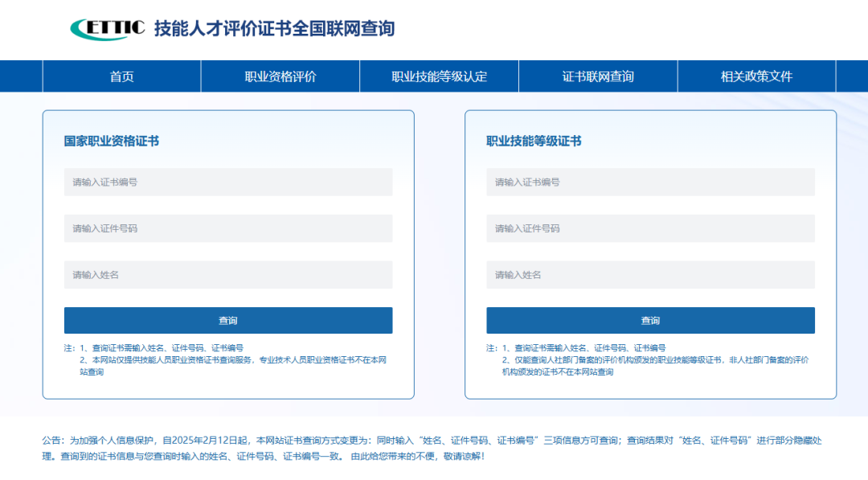Click the 公告 announcement text at page bottom

[432, 448]
